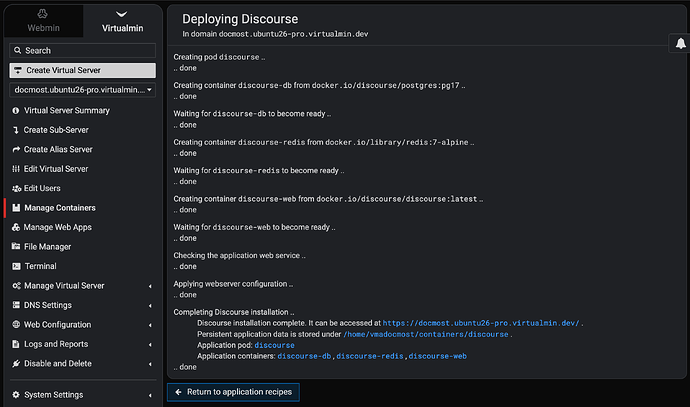Click the System Settings gear icon
Image resolution: width=690 pixels, height=407 pixels.
coord(16,395)
